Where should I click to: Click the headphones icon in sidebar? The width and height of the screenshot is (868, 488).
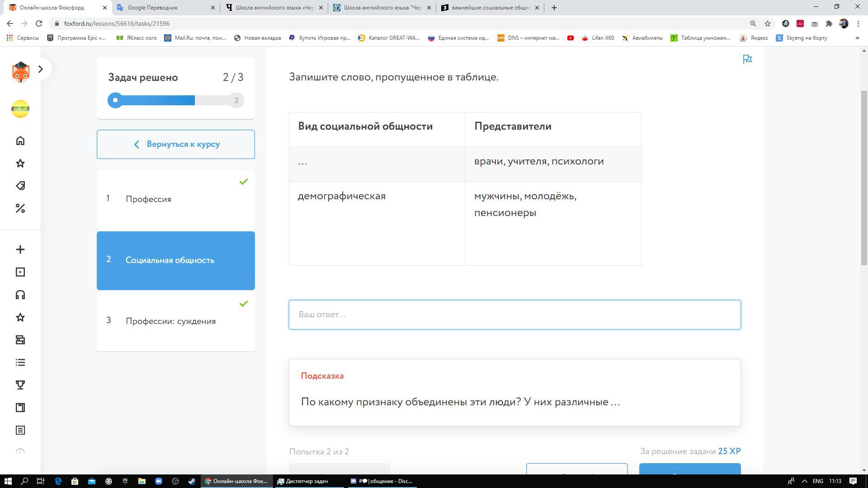click(20, 295)
